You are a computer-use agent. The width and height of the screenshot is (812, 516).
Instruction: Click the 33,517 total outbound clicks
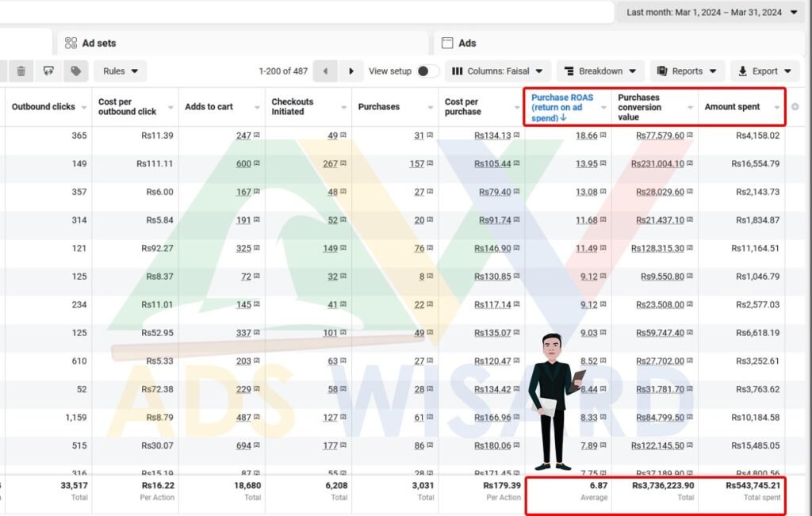(74, 485)
